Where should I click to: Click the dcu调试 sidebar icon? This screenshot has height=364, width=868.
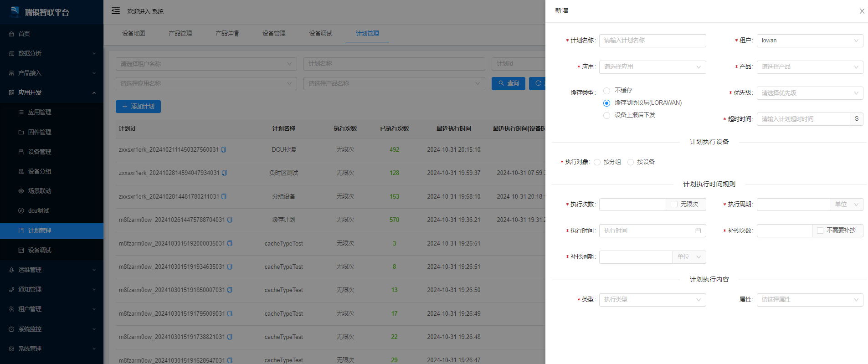pyautogui.click(x=21, y=210)
